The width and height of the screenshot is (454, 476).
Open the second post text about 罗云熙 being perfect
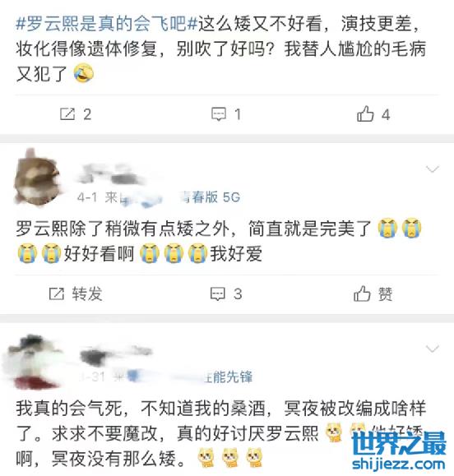[x=220, y=241]
